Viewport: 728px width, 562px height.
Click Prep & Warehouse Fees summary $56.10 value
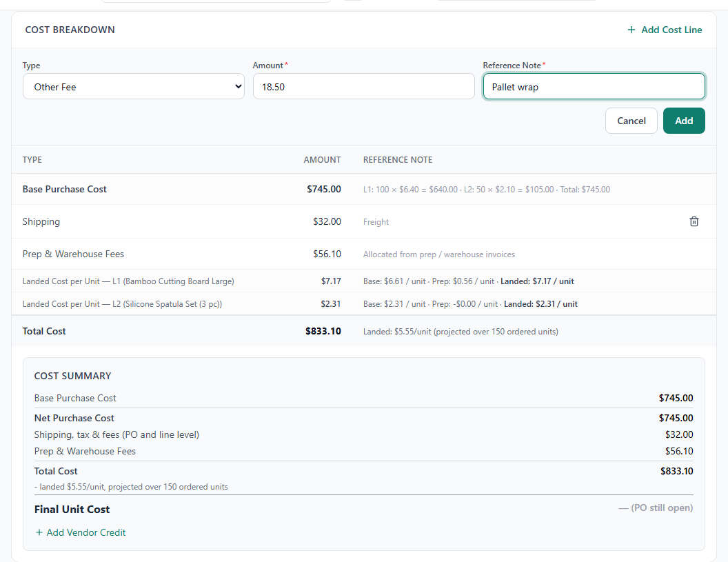(679, 451)
